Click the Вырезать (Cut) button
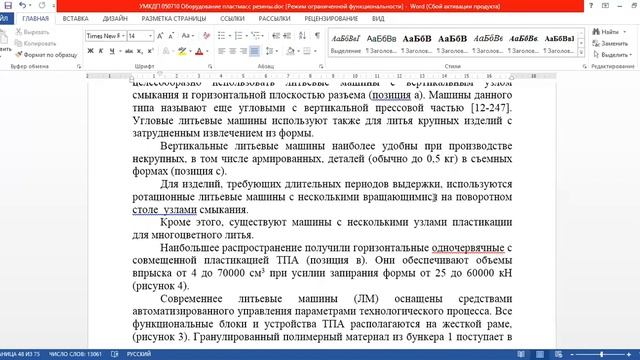The height and width of the screenshot is (360, 640). 32,32
